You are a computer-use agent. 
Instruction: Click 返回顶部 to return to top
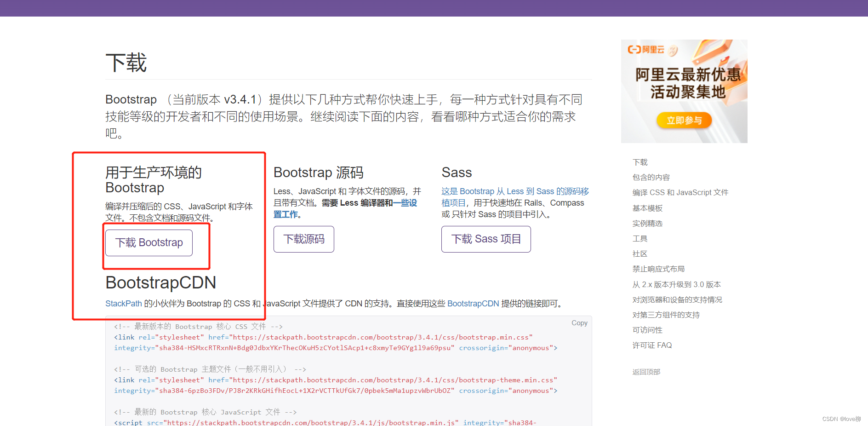(x=646, y=372)
